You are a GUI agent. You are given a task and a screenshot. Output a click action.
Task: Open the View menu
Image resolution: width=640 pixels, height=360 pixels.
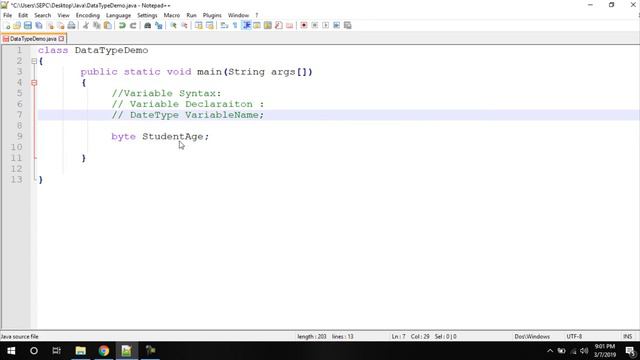pyautogui.click(x=63, y=15)
